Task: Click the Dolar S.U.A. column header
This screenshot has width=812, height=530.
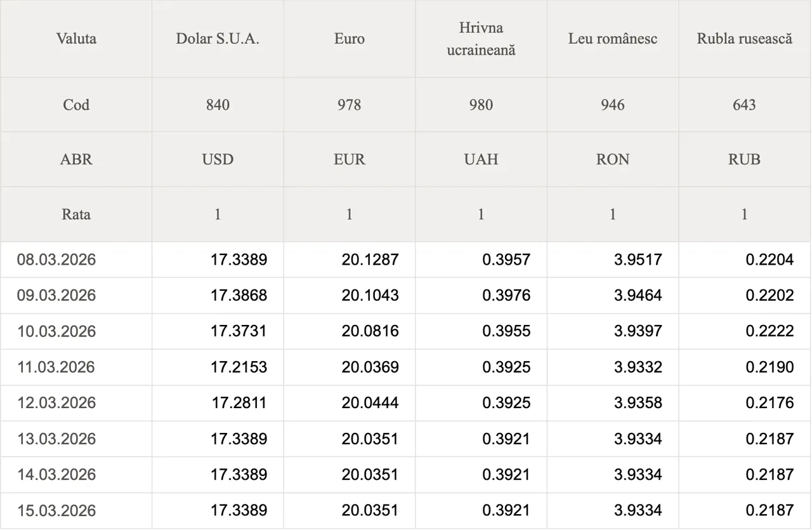Action: point(218,39)
